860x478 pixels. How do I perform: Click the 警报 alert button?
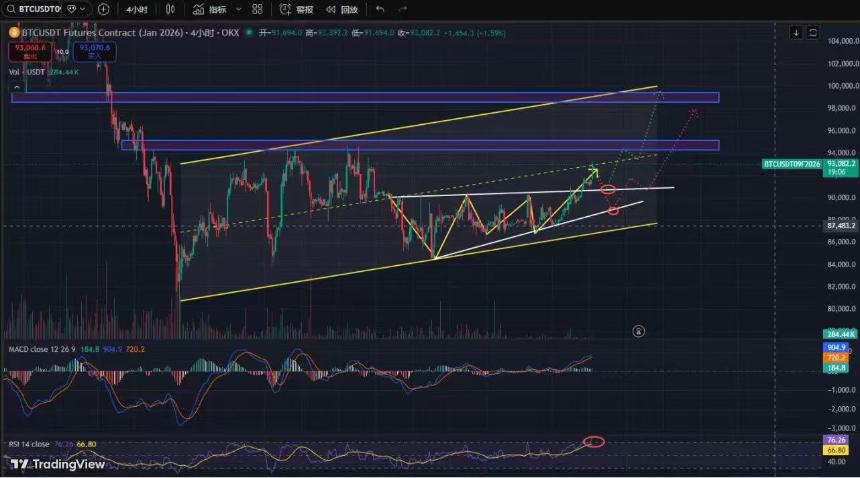pyautogui.click(x=296, y=9)
